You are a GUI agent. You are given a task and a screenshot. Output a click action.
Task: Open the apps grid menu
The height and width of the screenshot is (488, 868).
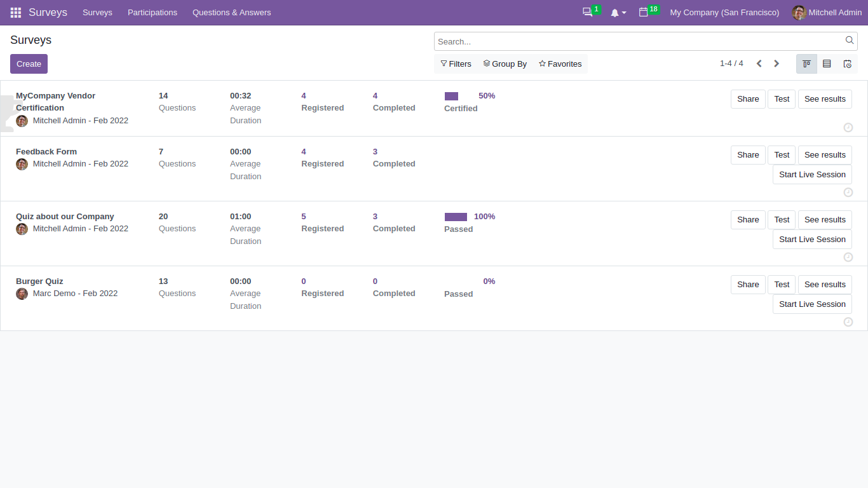pos(15,12)
